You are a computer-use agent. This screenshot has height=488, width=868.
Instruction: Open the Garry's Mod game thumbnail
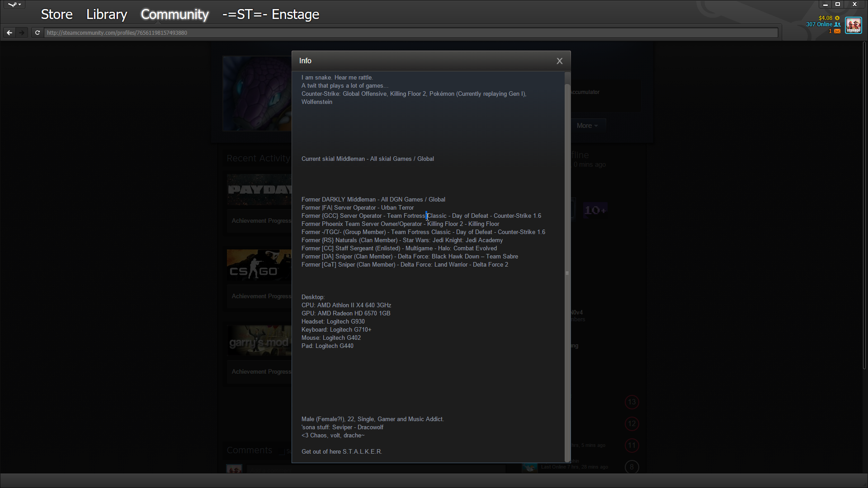[x=259, y=341]
